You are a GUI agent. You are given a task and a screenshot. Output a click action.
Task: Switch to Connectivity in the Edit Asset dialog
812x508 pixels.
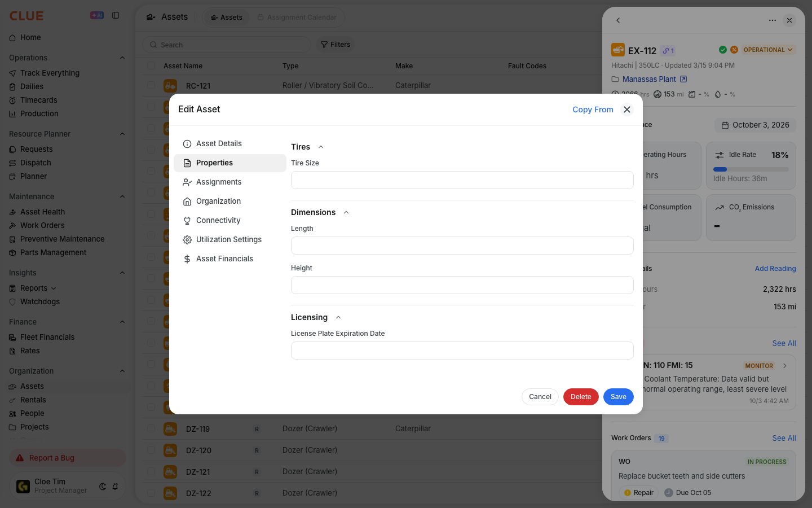(230, 221)
